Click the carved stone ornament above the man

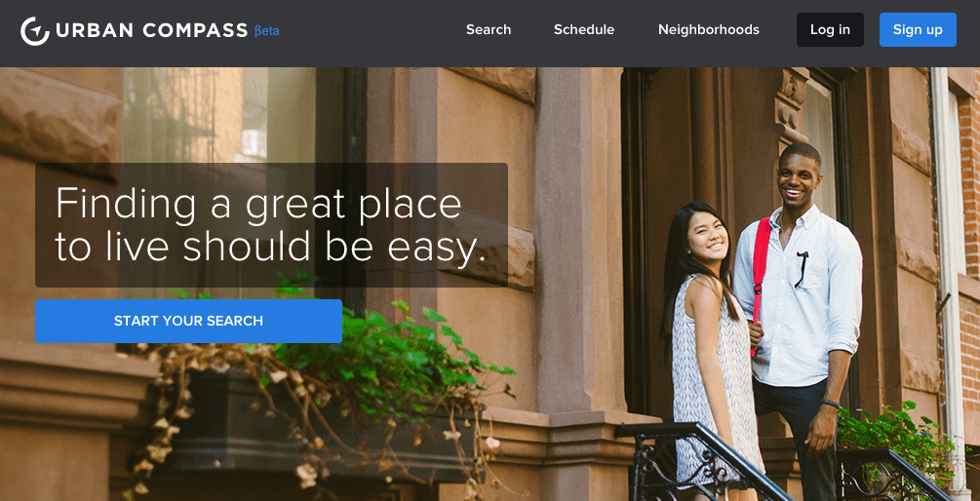pyautogui.click(x=789, y=103)
